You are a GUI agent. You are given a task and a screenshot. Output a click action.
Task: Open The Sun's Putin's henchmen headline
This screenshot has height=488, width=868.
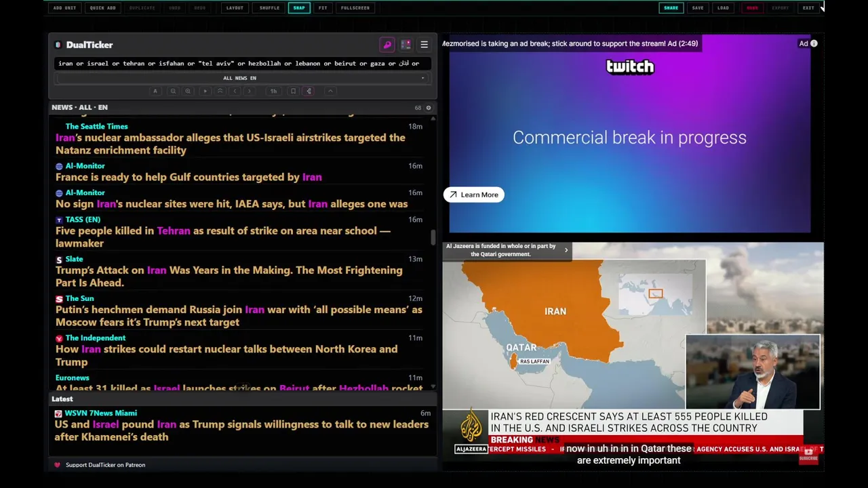tap(239, 316)
